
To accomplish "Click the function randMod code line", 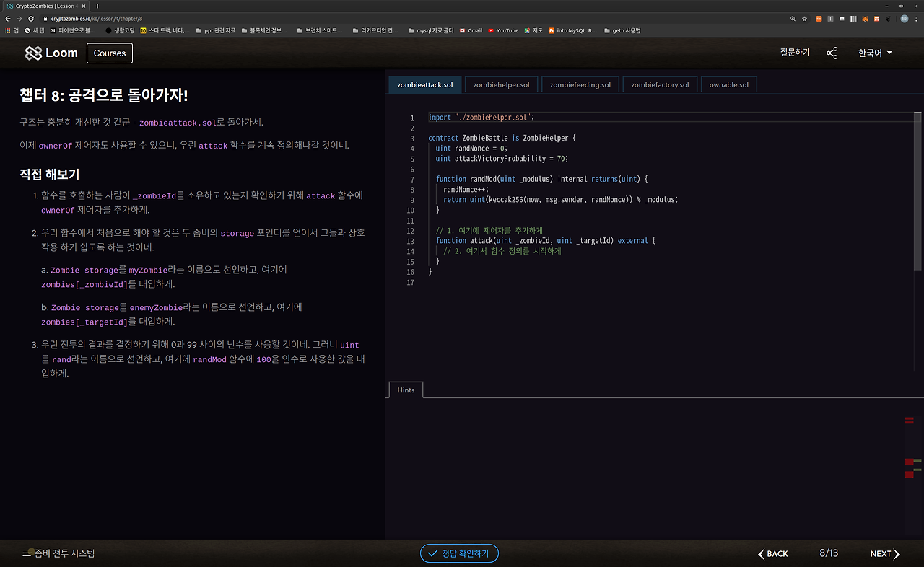I will pyautogui.click(x=542, y=179).
